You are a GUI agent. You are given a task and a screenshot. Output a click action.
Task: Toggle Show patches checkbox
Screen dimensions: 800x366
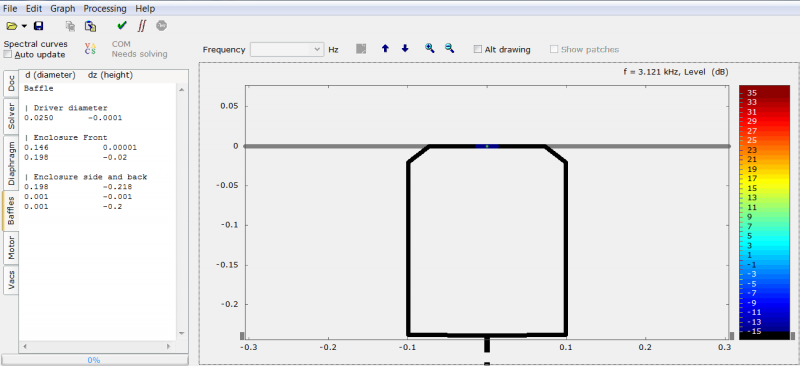(x=554, y=50)
